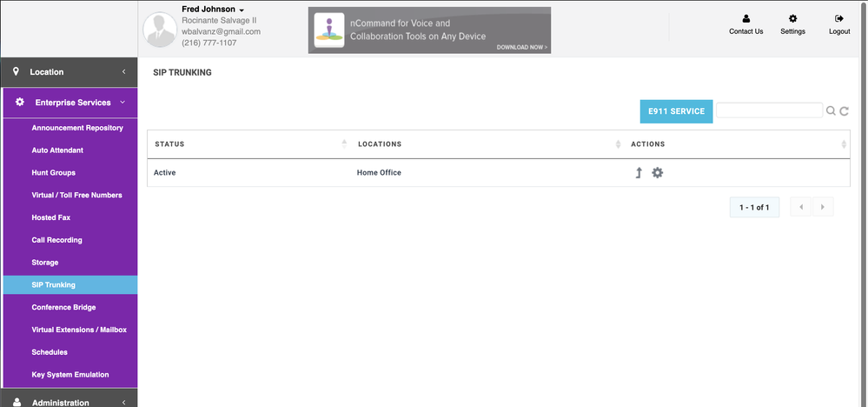868x407 pixels.
Task: Open gear settings for Home Office trunk
Action: [658, 173]
